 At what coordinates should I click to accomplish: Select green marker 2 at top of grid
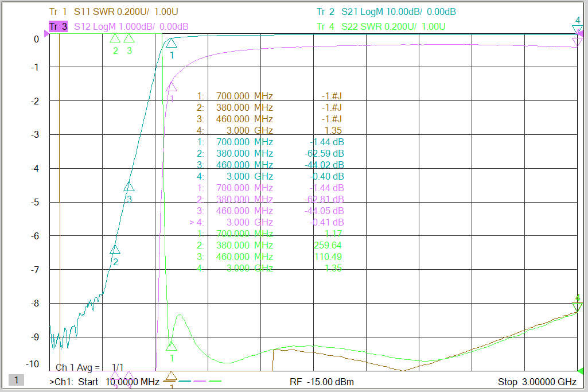[115, 38]
